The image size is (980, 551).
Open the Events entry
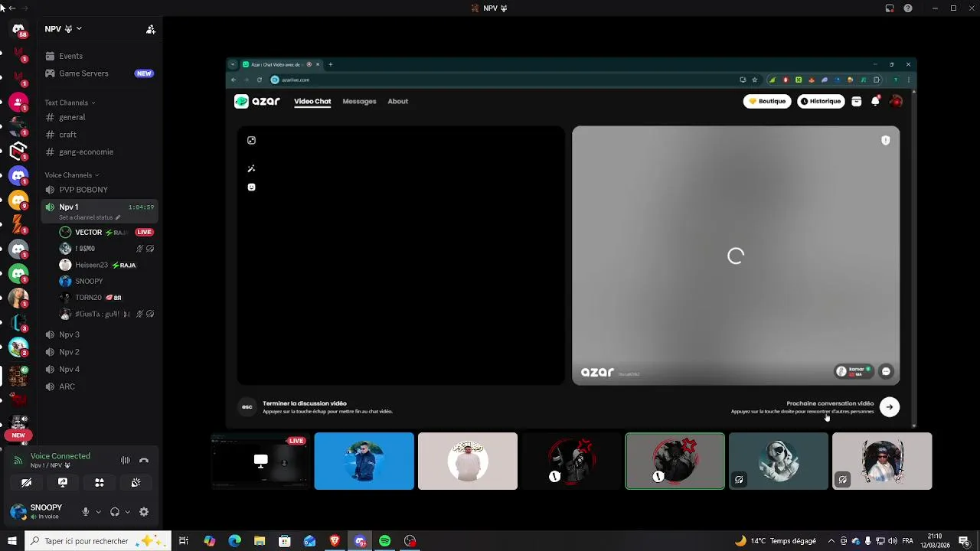100,56
